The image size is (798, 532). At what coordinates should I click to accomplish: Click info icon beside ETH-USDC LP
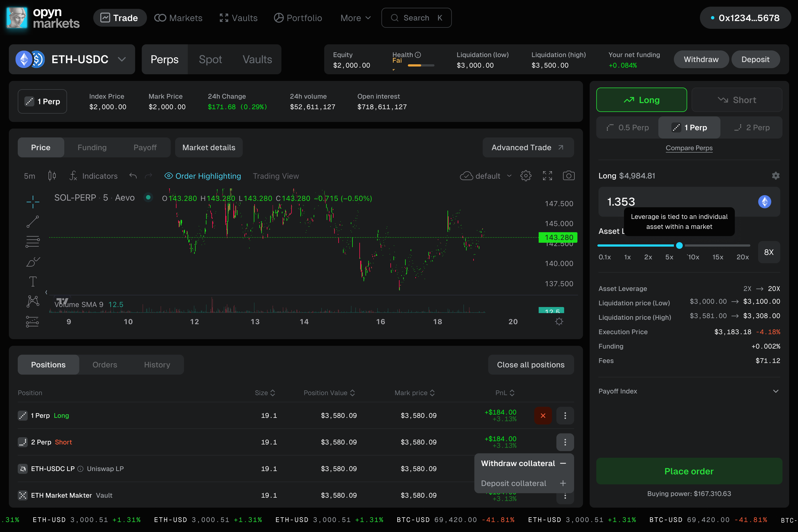pos(80,469)
